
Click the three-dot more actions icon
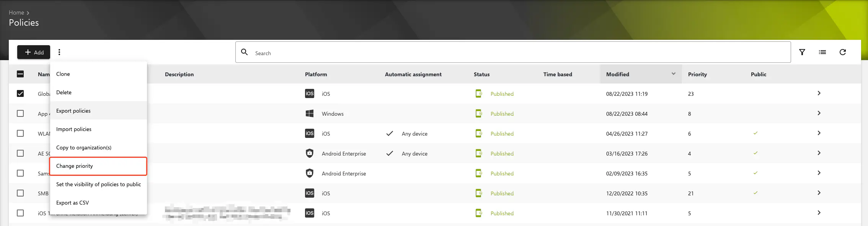[59, 52]
